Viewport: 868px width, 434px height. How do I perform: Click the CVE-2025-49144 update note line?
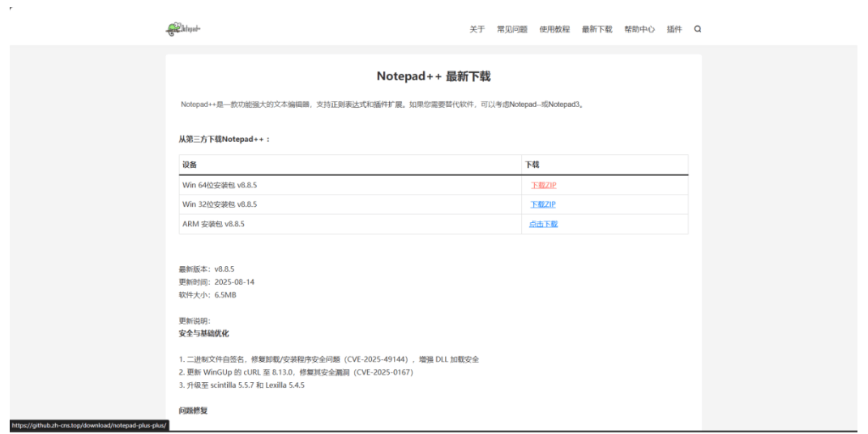point(328,359)
